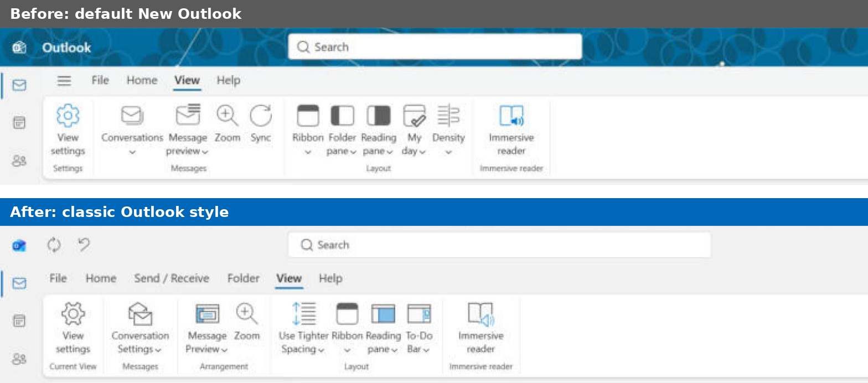Expand Message preview dropdown in Before ribbon

point(205,152)
